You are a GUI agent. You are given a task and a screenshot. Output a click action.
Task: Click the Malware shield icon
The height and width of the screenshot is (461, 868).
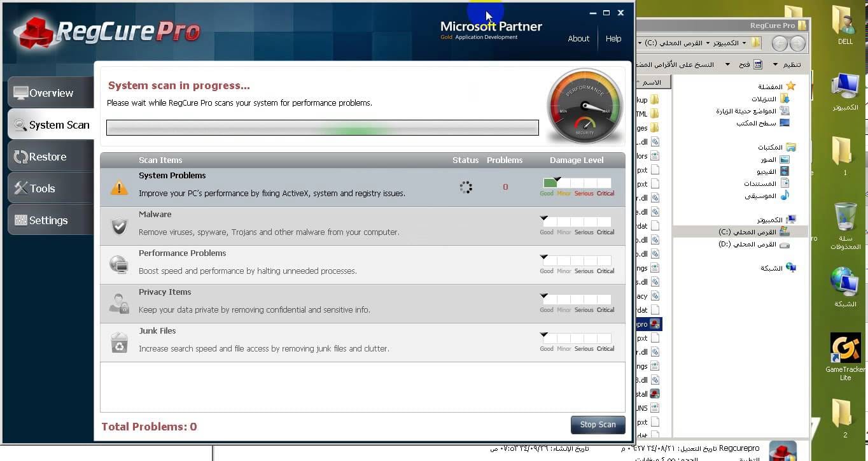(x=119, y=226)
